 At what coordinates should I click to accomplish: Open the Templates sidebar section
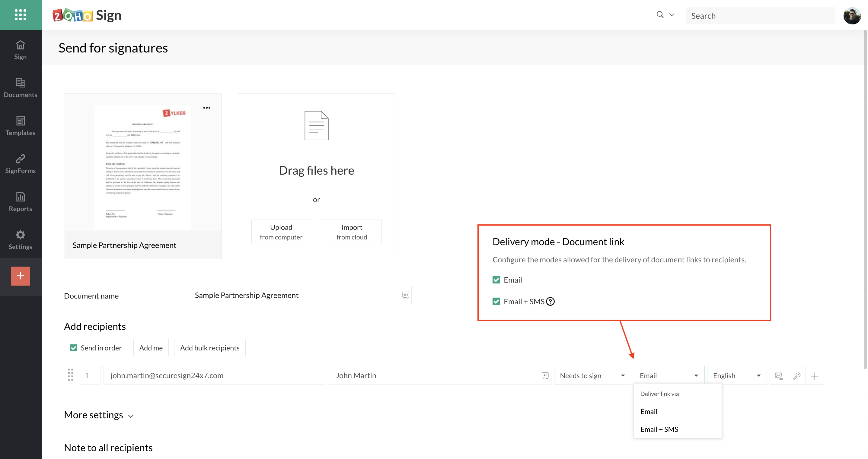21,126
